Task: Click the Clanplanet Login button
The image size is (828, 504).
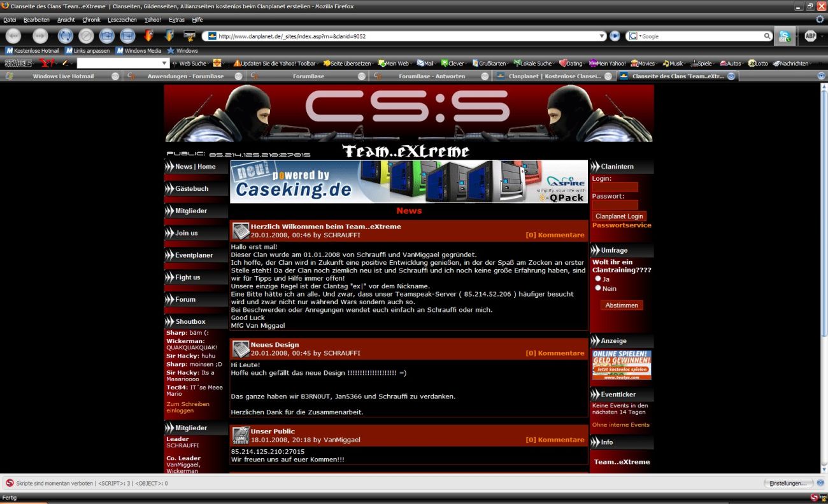Action: 619,216
